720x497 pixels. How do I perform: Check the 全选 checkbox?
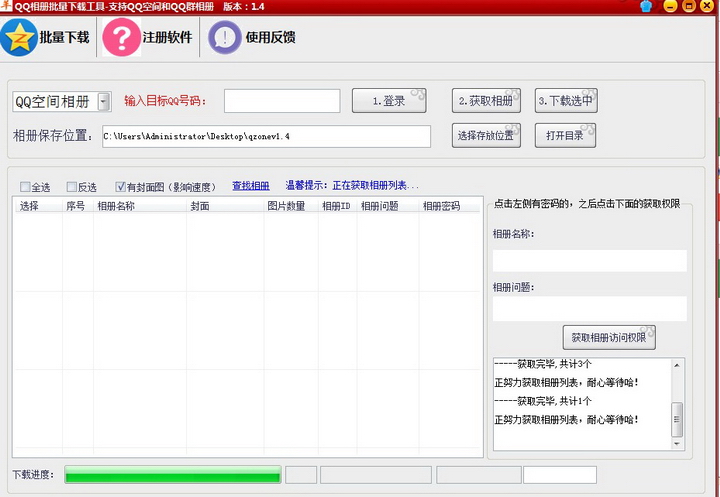tap(25, 187)
